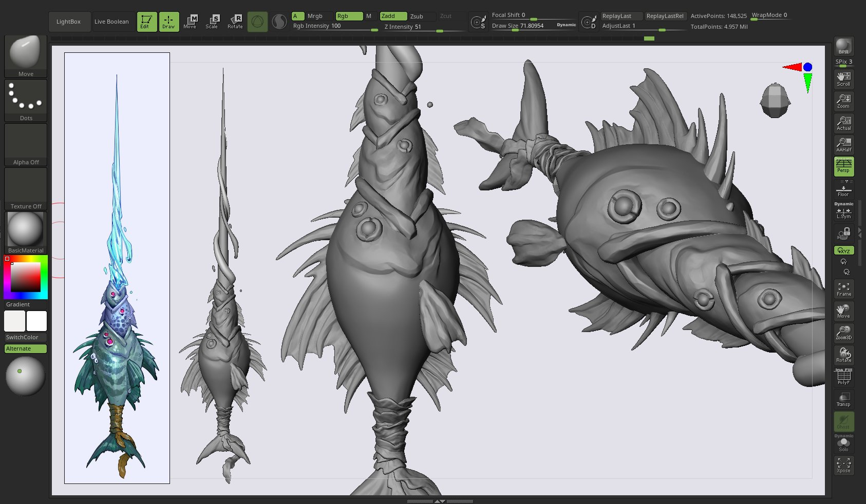Open the Dots stroke type picker
This screenshot has width=866, height=504.
26,100
